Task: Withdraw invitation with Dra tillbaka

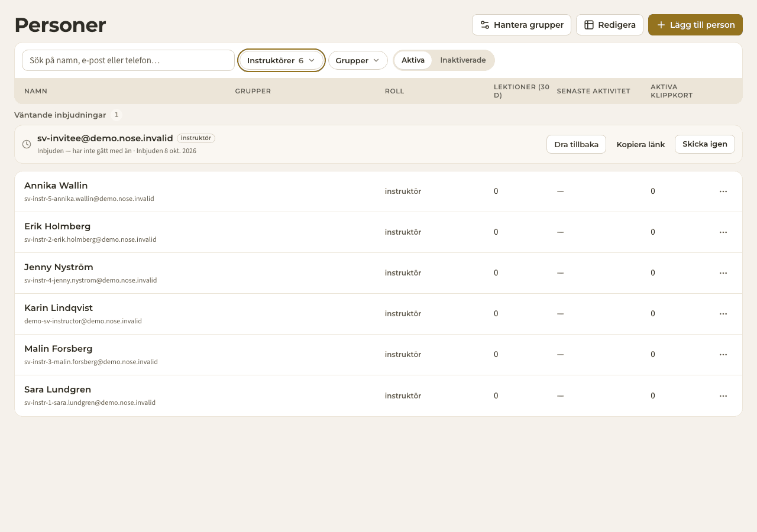Action: (x=576, y=144)
